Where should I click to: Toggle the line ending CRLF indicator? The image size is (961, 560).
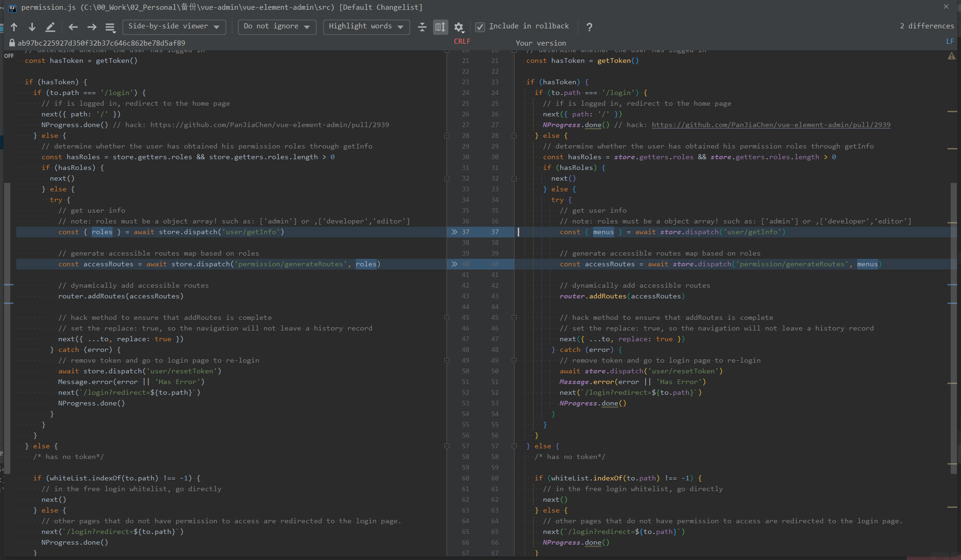click(462, 41)
